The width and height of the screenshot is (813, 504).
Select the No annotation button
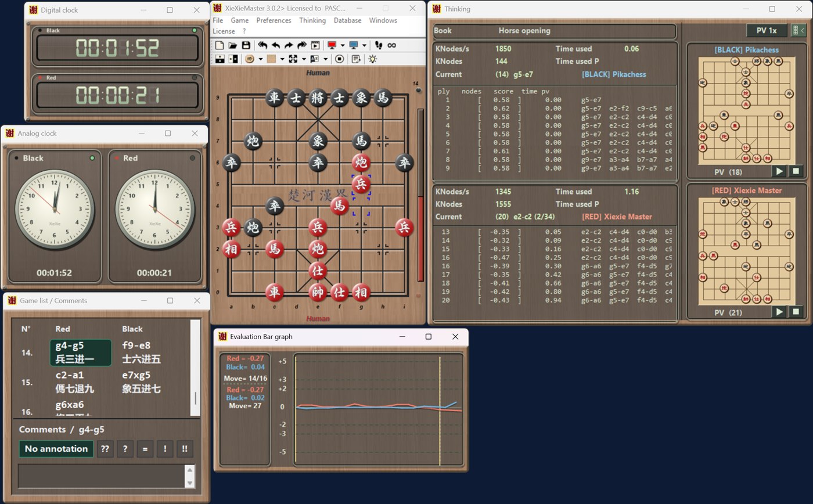pos(56,448)
